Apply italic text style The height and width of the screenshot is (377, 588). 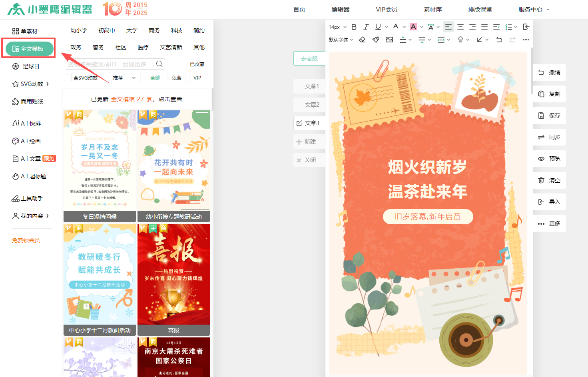(x=366, y=27)
